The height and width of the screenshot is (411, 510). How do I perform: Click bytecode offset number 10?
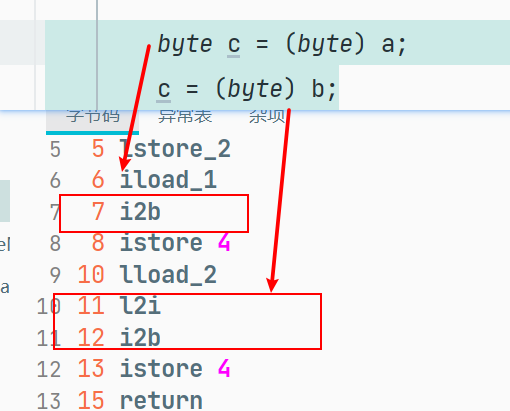pyautogui.click(x=91, y=275)
